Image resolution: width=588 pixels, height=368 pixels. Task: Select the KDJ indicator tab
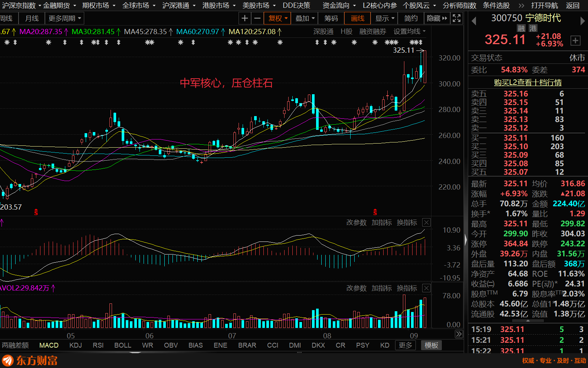pyautogui.click(x=76, y=345)
